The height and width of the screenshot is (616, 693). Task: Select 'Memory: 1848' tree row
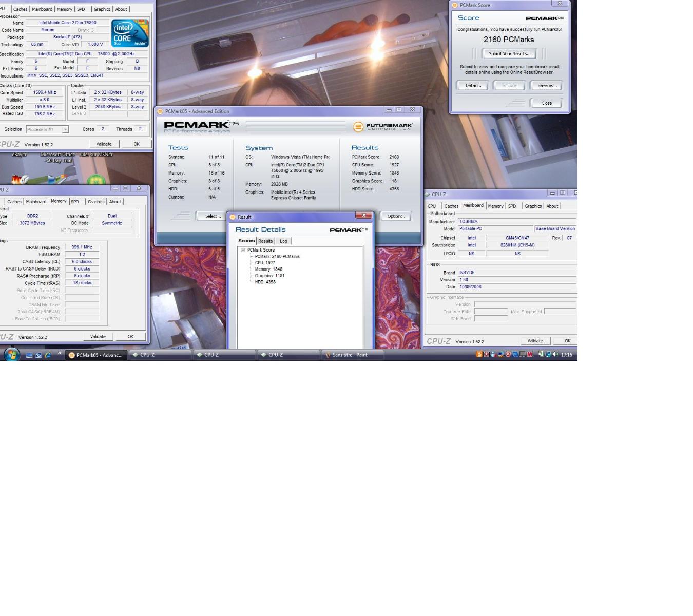pos(268,269)
